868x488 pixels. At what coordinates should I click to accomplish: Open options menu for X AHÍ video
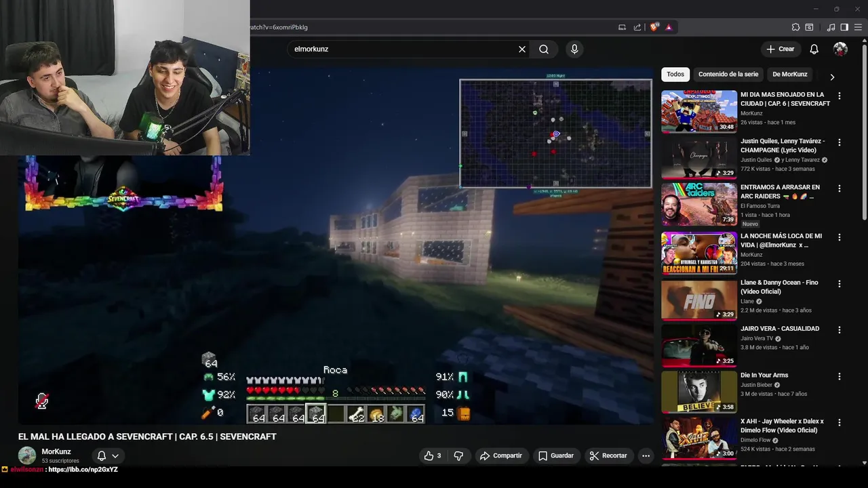point(840,422)
